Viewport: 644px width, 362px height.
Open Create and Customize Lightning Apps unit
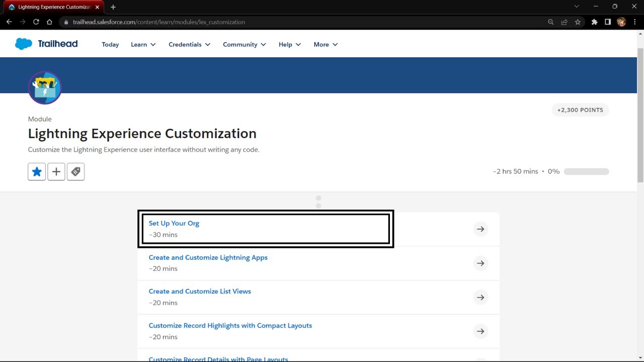(208, 257)
